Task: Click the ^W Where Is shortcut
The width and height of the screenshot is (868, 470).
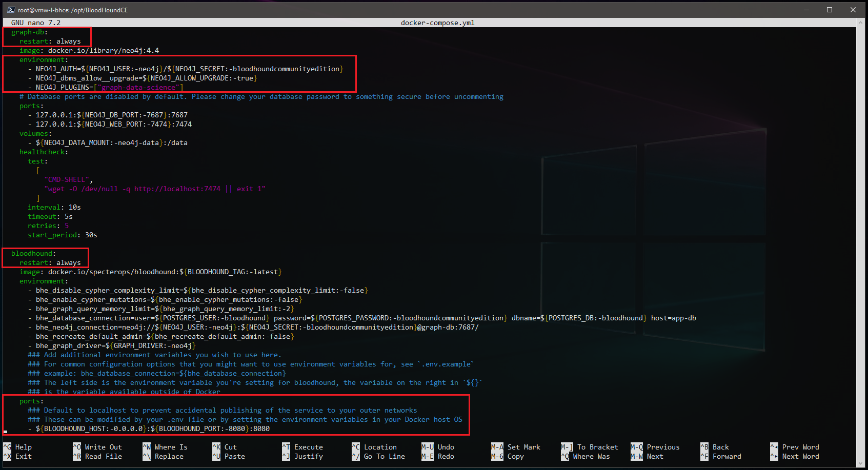Action: point(165,447)
